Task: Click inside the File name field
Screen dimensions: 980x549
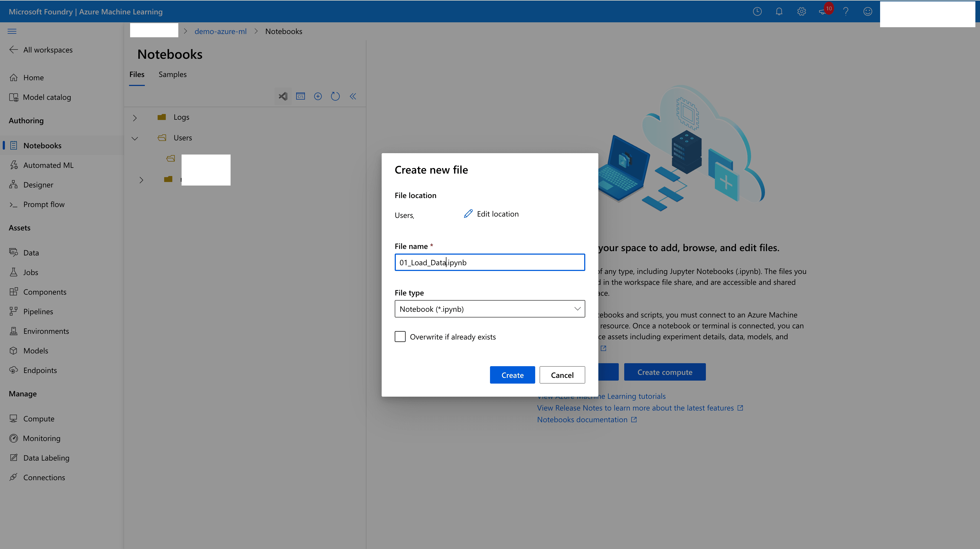Action: coord(490,262)
